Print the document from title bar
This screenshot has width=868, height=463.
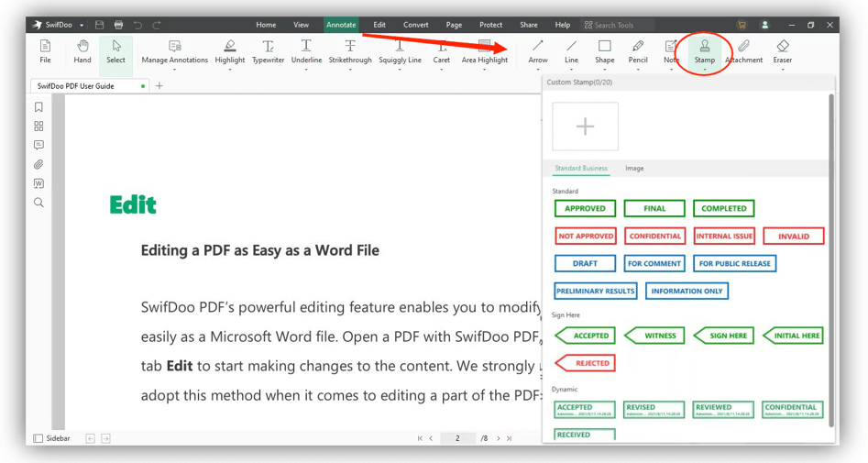click(x=118, y=25)
